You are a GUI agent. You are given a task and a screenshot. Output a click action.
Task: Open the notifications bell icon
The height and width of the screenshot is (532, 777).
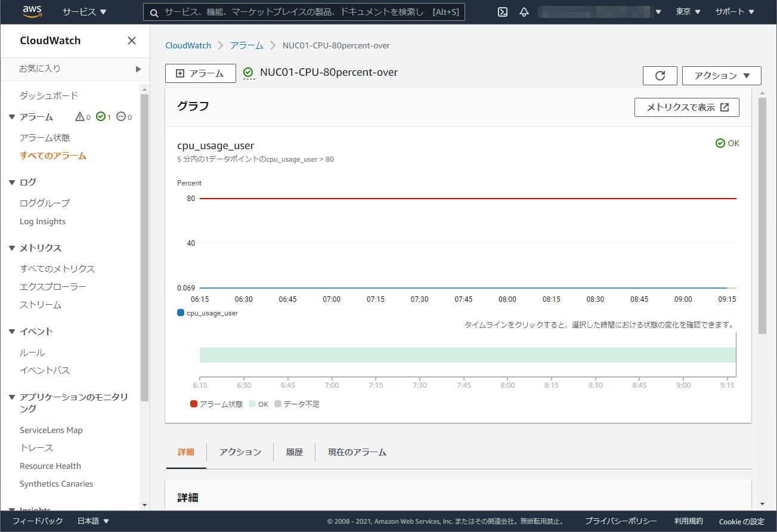[524, 12]
